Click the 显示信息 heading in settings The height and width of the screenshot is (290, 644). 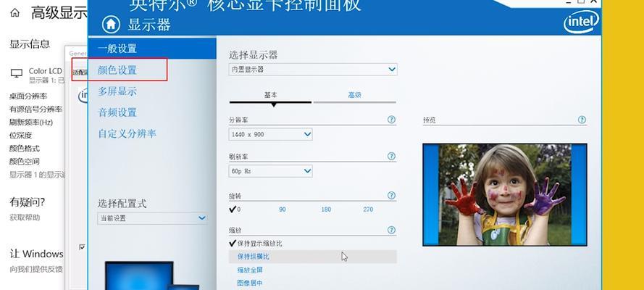coord(30,44)
